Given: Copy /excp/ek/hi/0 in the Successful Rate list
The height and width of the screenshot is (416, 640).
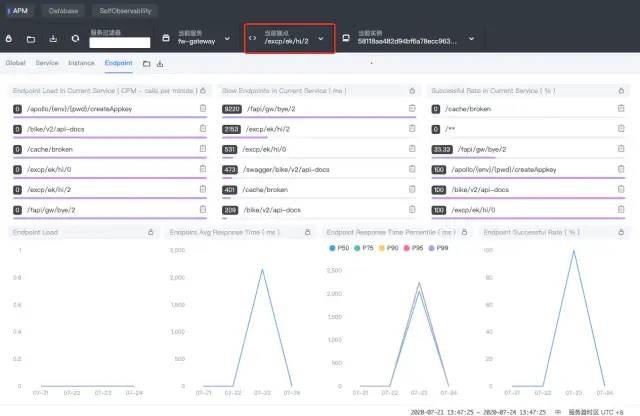Looking at the screenshot, I should click(x=621, y=209).
